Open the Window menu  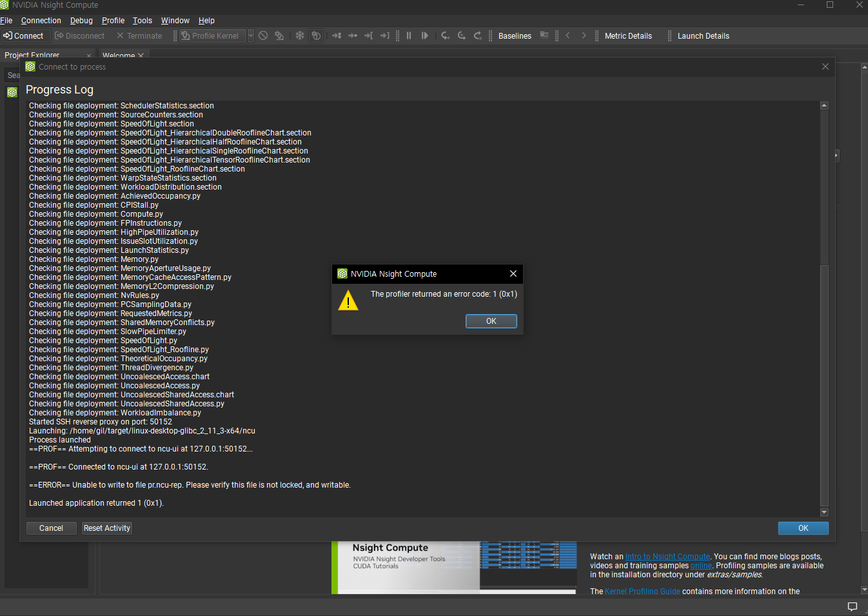[x=175, y=21]
